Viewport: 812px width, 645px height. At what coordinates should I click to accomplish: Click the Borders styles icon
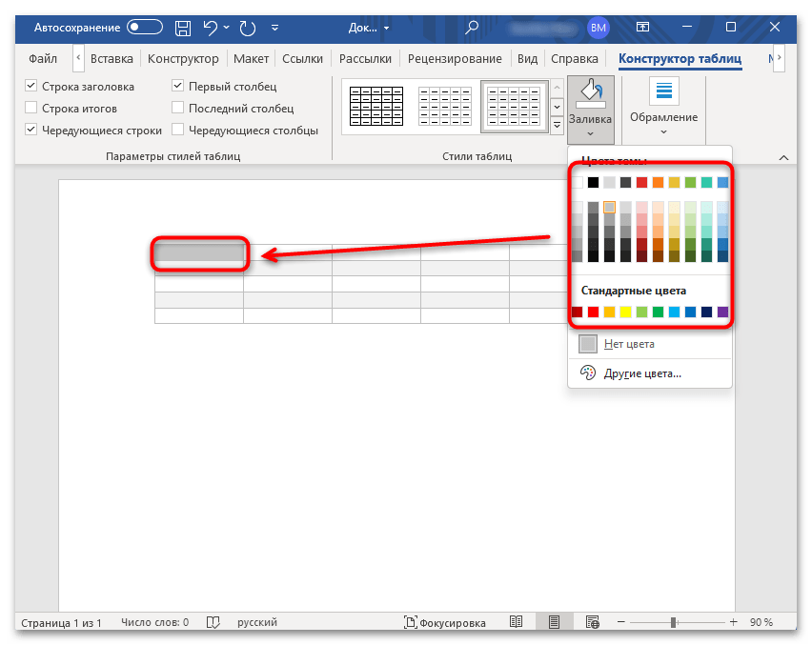662,93
